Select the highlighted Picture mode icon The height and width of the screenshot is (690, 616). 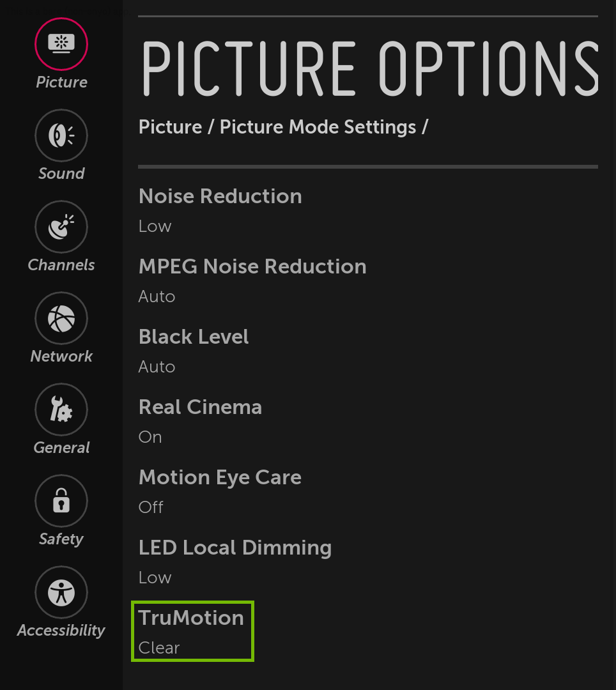coord(61,44)
